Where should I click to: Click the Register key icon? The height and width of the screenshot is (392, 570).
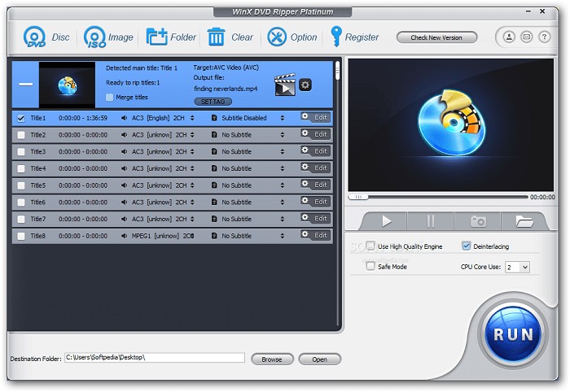[336, 37]
